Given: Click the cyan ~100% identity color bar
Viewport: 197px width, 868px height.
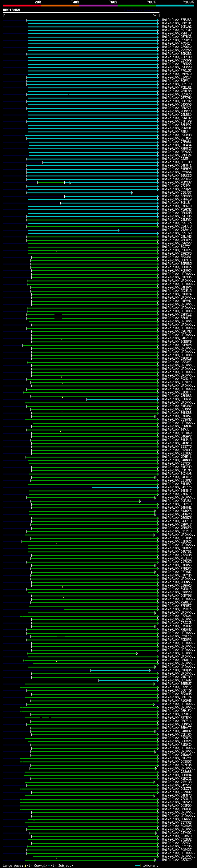Looking at the screenshot, I should [x=175, y=6].
